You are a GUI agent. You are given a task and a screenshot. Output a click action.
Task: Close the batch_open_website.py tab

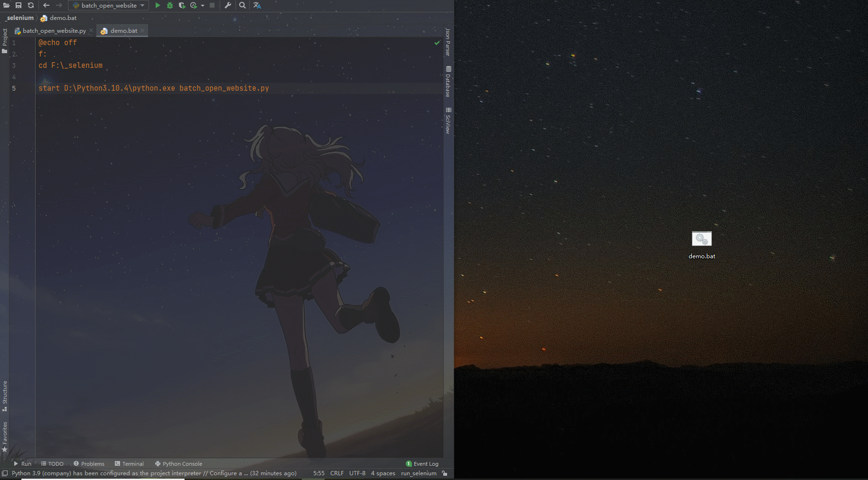91,31
